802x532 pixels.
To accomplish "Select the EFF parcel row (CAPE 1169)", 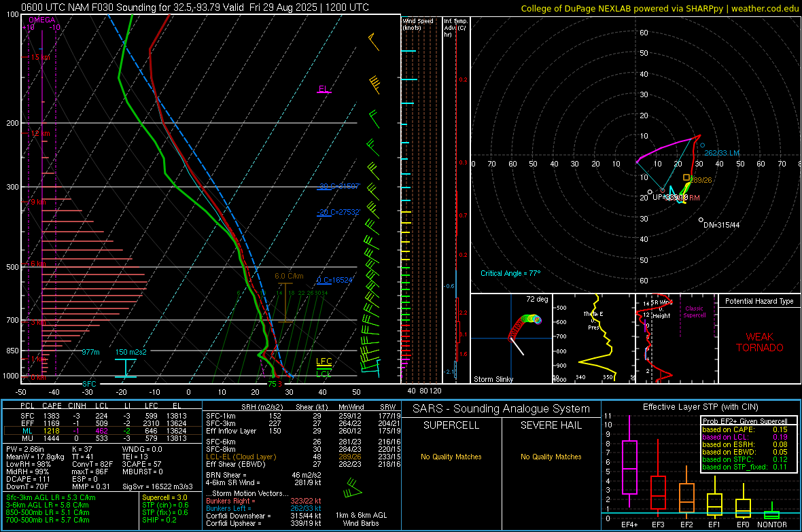I will coord(103,423).
